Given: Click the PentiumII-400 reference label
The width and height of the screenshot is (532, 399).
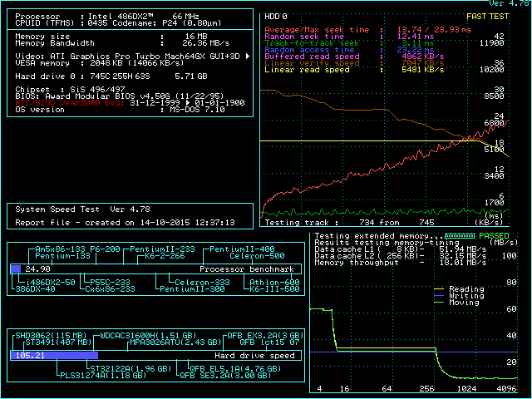Looking at the screenshot, I should (242, 249).
